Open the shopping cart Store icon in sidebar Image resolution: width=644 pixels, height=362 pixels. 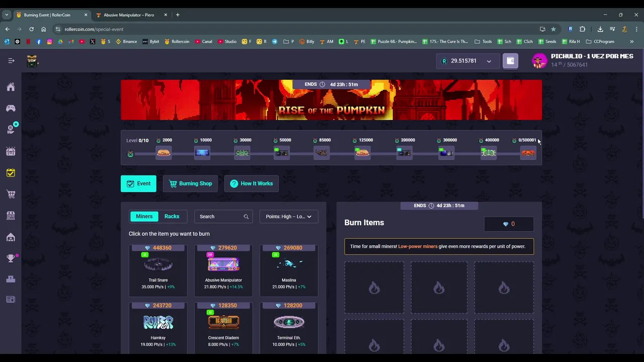click(x=11, y=194)
